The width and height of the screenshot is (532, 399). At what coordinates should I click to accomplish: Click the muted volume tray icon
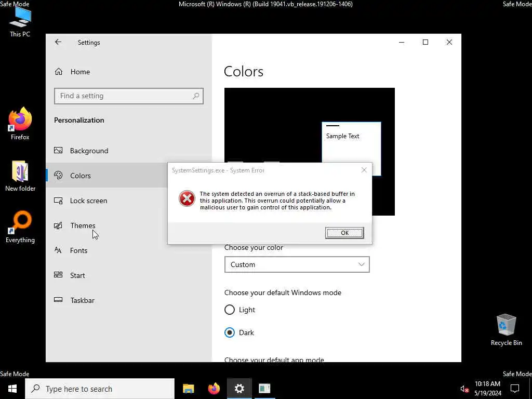click(x=464, y=389)
